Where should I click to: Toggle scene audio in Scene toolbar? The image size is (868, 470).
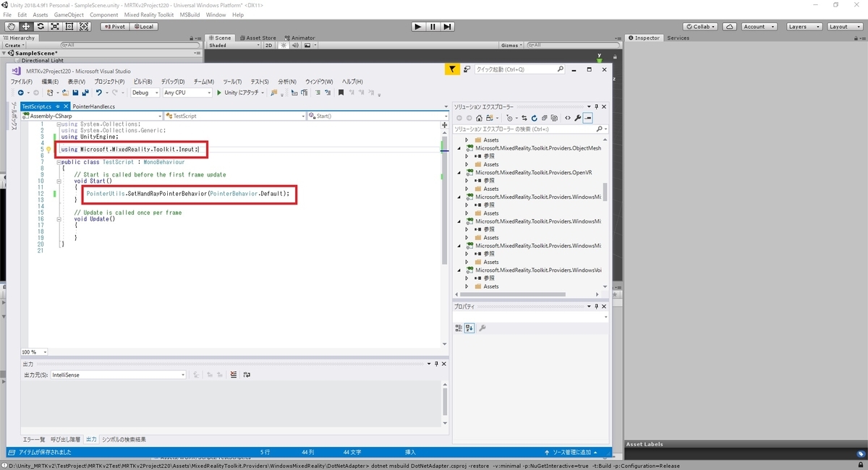click(x=294, y=45)
